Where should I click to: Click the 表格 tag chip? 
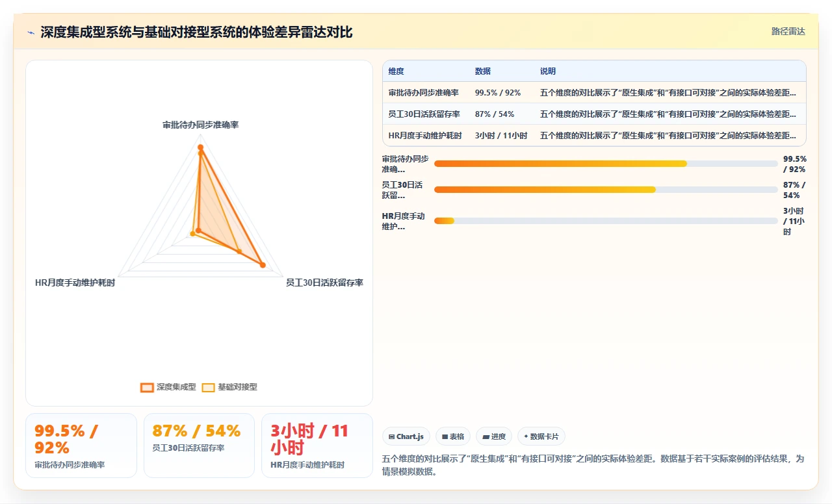tap(453, 436)
